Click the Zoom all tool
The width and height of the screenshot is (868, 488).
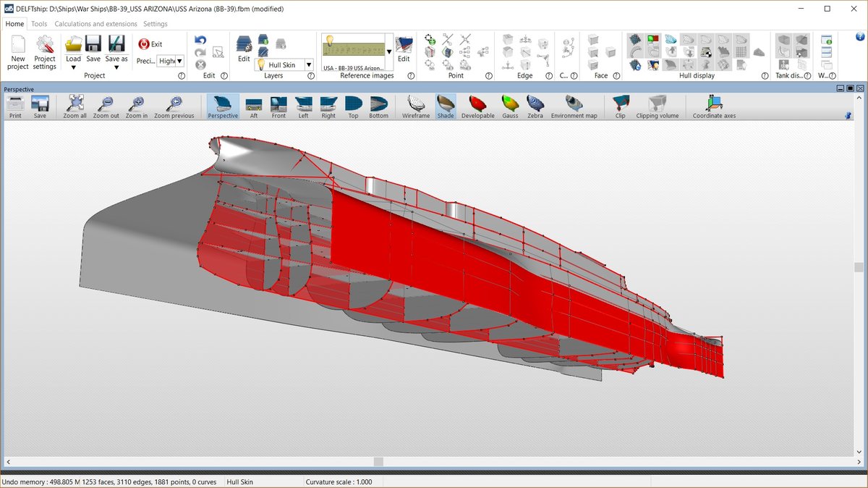[x=75, y=106]
